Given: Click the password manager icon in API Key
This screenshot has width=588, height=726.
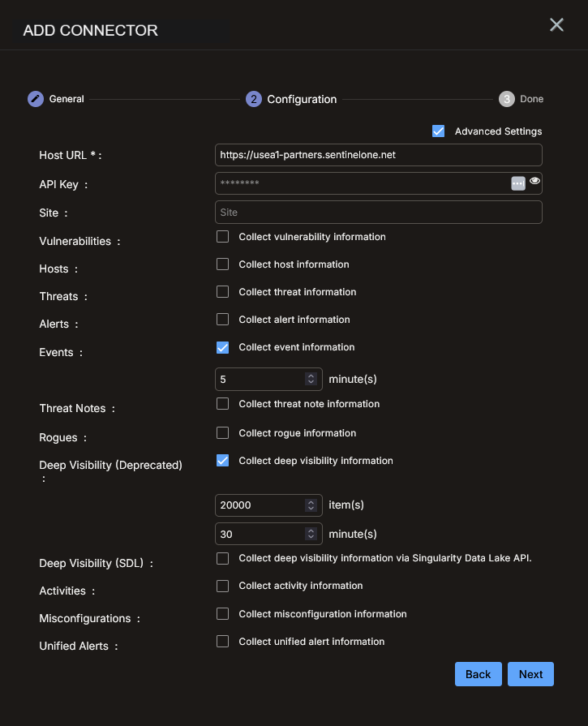Looking at the screenshot, I should [x=518, y=183].
